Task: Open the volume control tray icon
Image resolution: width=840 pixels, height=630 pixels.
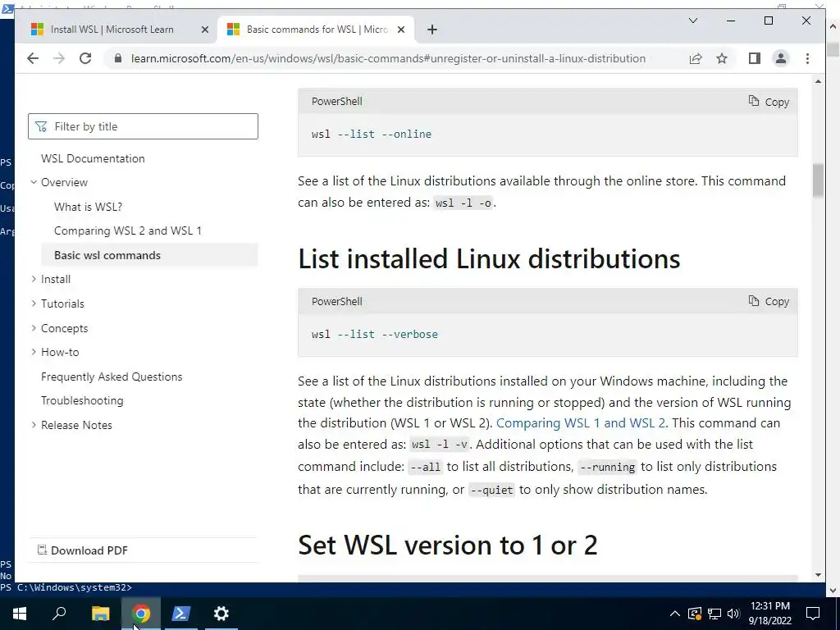Action: point(733,614)
